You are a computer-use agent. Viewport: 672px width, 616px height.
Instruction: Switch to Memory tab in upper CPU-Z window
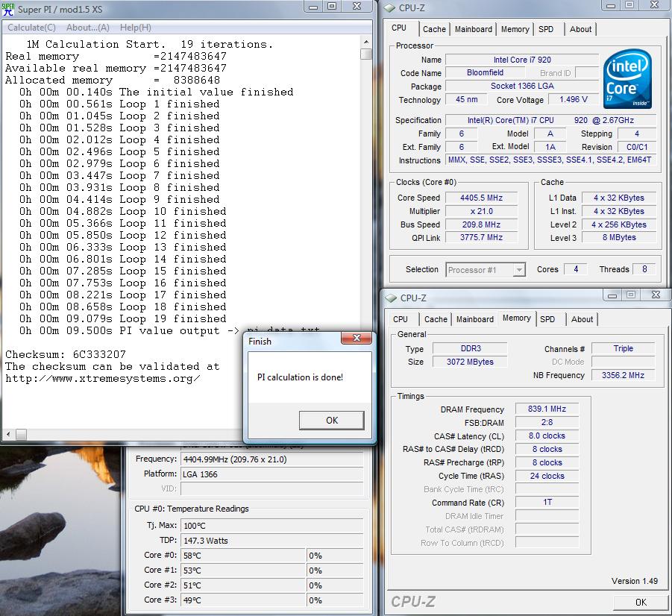coord(515,29)
